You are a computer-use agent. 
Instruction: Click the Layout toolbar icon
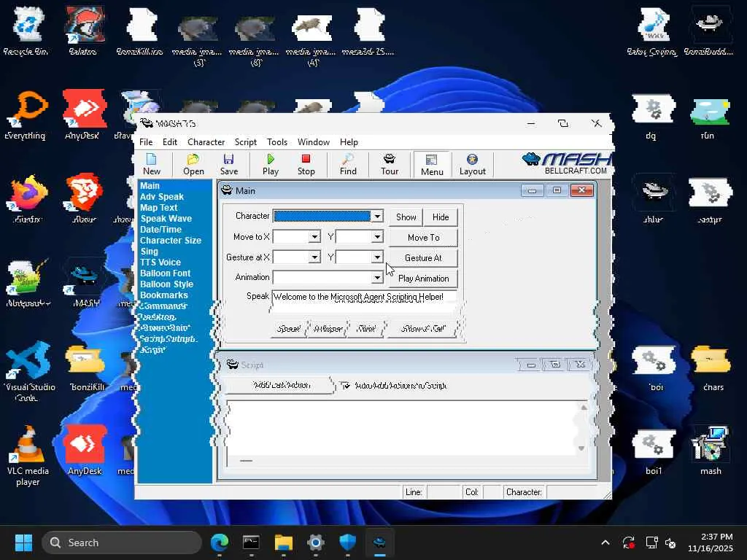point(472,164)
